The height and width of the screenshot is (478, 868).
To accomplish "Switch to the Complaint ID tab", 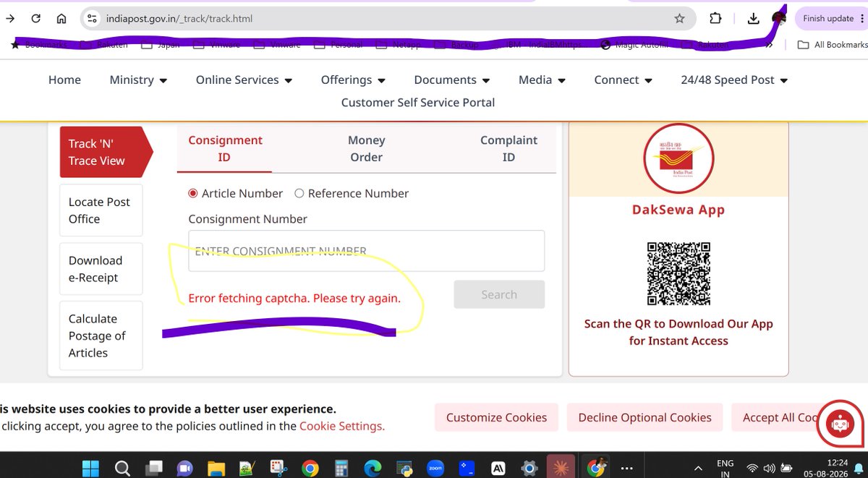I will click(x=509, y=148).
